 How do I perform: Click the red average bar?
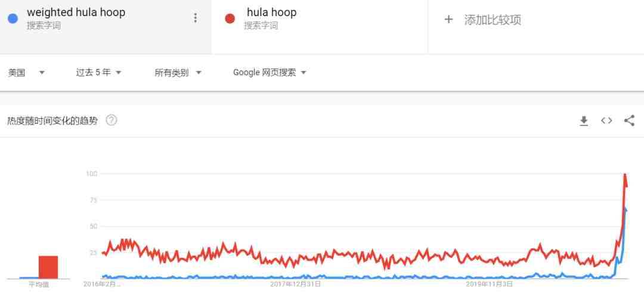(x=48, y=268)
